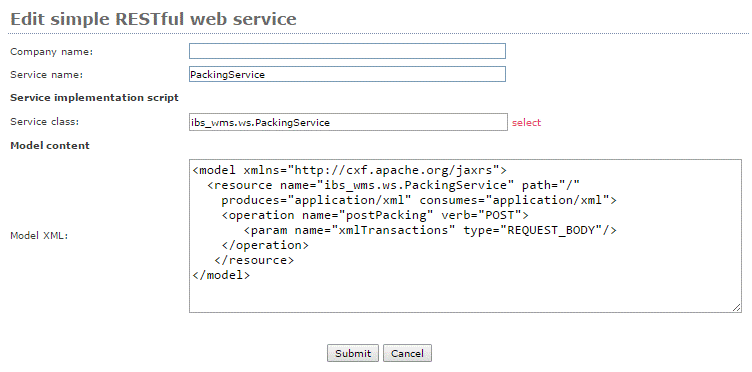Click the 'Service class:' label
The height and width of the screenshot is (372, 752).
(x=45, y=122)
